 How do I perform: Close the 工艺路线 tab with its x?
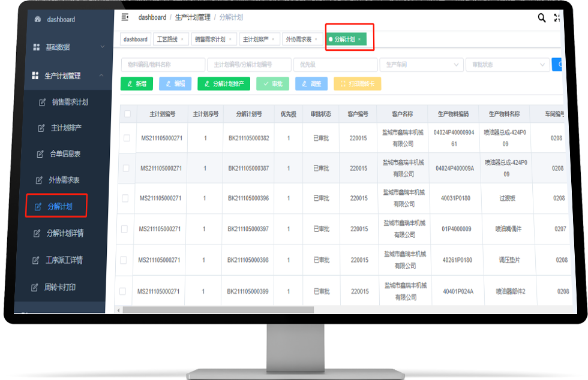click(182, 40)
